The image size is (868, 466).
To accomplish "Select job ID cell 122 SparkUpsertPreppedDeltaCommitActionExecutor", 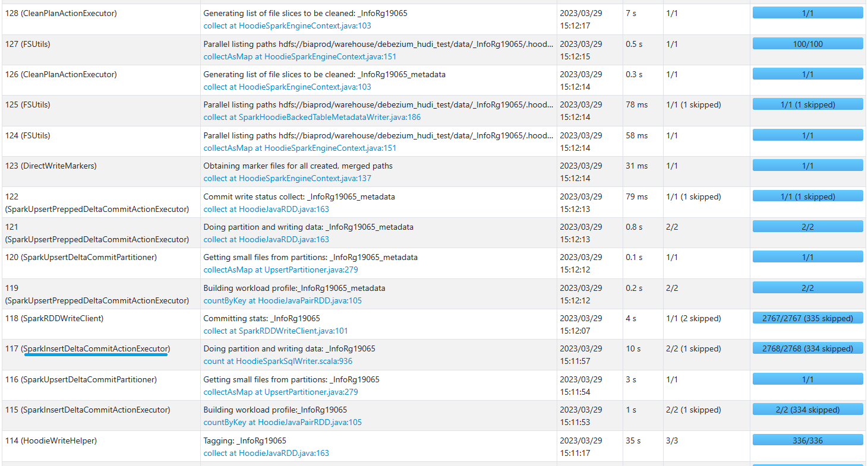I will [101, 202].
